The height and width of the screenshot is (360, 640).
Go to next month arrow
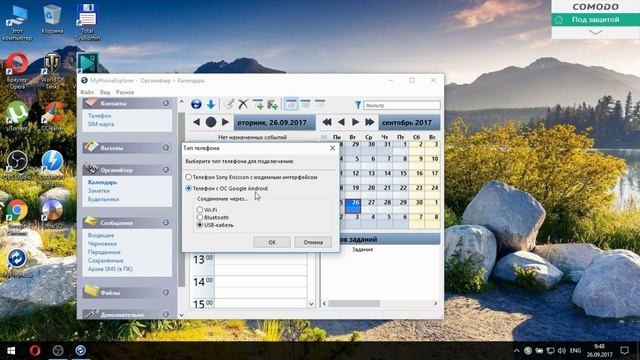(356, 122)
